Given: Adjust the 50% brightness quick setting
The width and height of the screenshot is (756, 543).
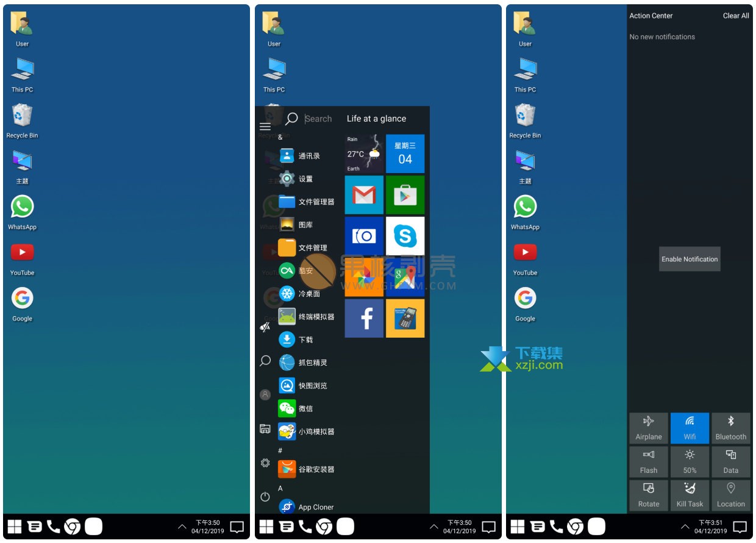Looking at the screenshot, I should point(690,461).
